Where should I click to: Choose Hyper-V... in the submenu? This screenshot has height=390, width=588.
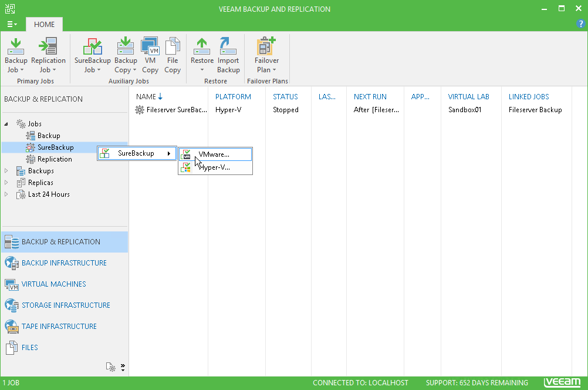pyautogui.click(x=215, y=167)
